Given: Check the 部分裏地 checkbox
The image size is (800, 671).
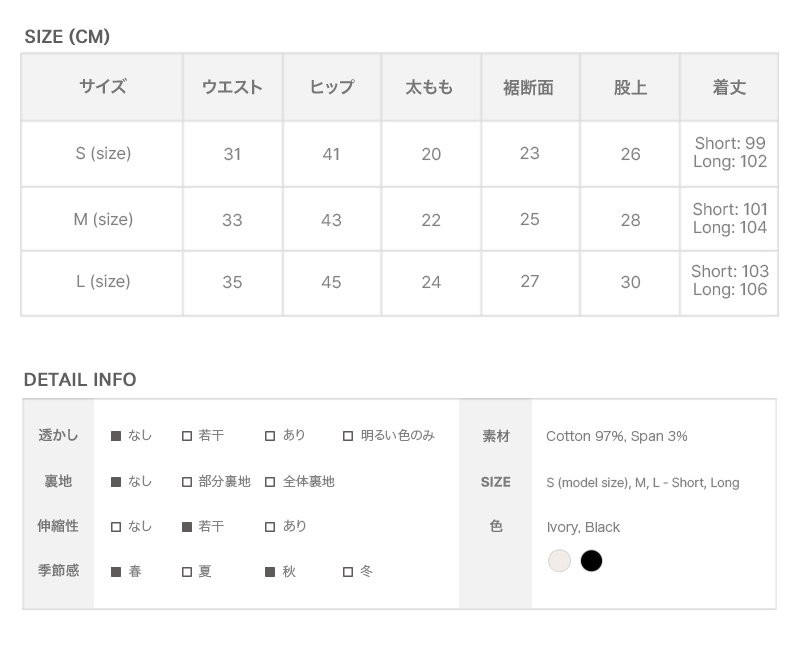Looking at the screenshot, I should (187, 482).
